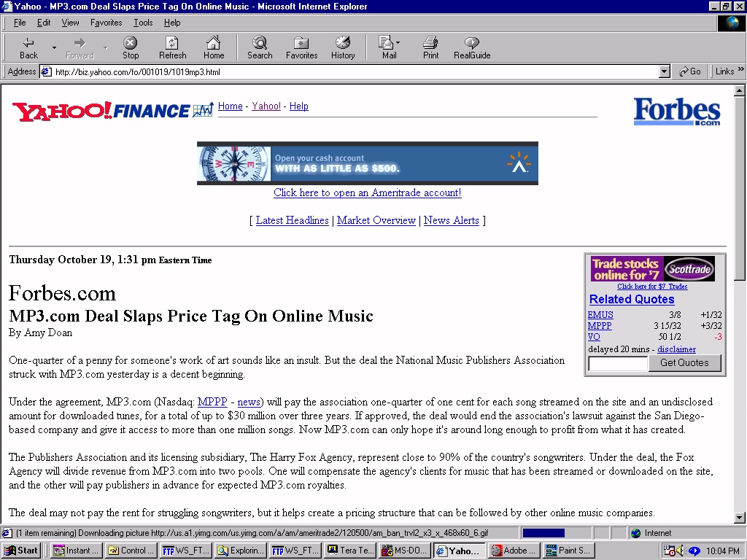Open the Start menu
Screen dimensions: 747x560
pos(21,551)
